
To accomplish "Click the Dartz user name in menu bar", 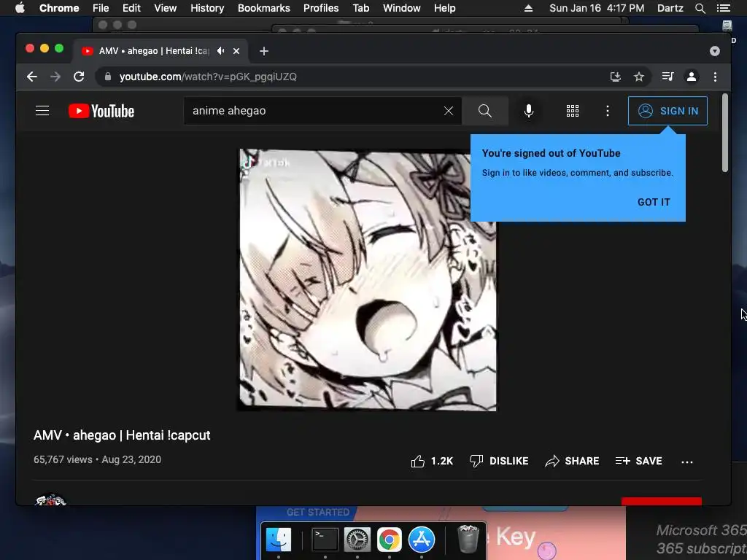I will (x=670, y=8).
